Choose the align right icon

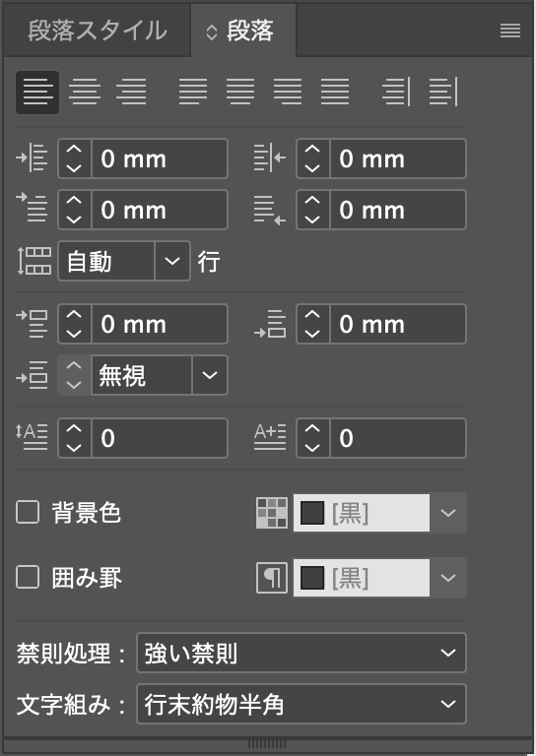tap(131, 93)
